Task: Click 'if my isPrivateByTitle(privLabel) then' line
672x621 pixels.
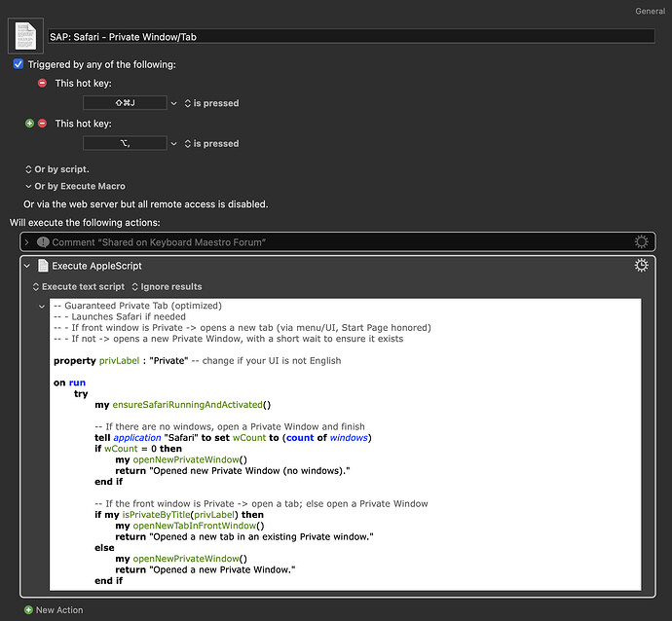Action: [179, 514]
